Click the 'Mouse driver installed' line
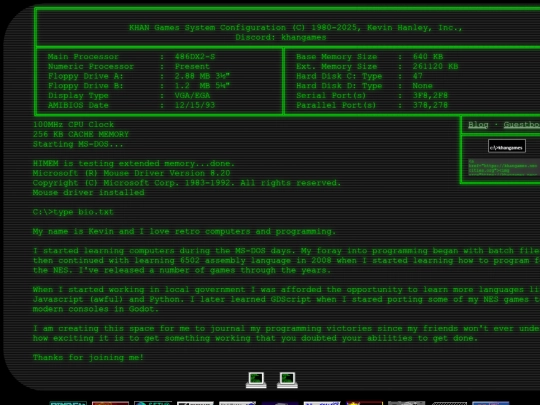This screenshot has height=405, width=540. pos(88,192)
